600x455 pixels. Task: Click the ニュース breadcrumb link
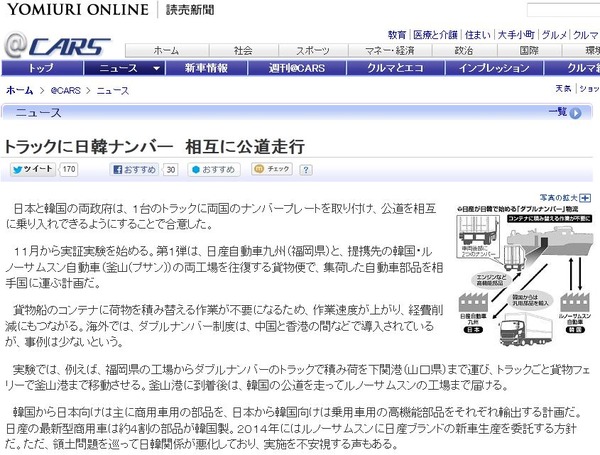(x=113, y=91)
